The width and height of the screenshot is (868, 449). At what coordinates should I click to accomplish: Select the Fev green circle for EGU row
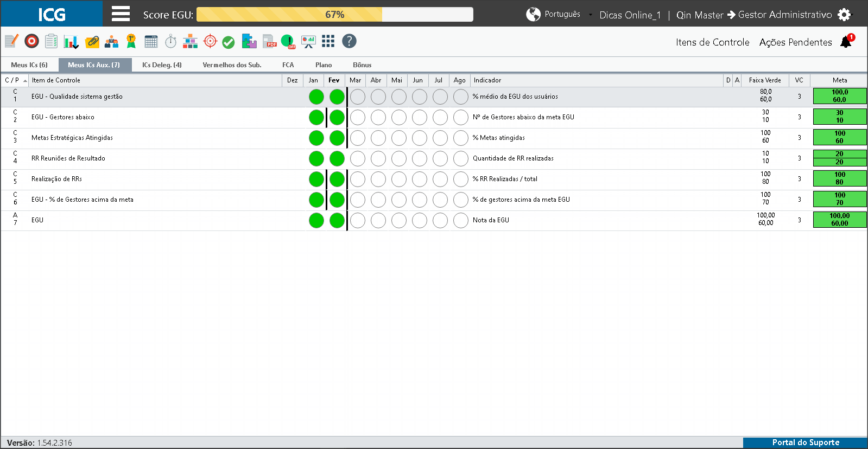pos(337,221)
